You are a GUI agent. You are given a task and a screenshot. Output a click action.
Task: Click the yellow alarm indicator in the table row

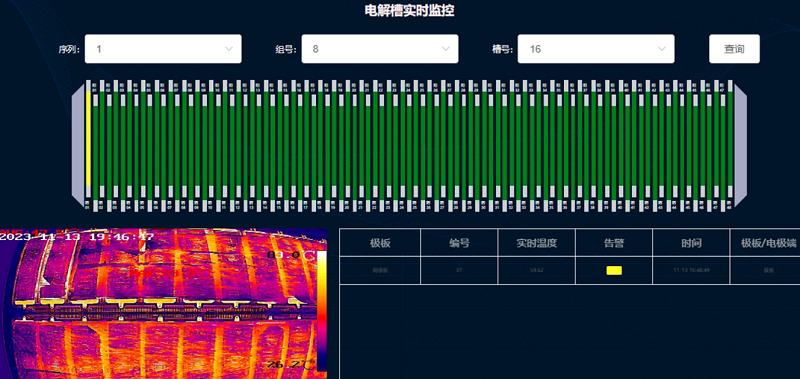[x=614, y=270]
